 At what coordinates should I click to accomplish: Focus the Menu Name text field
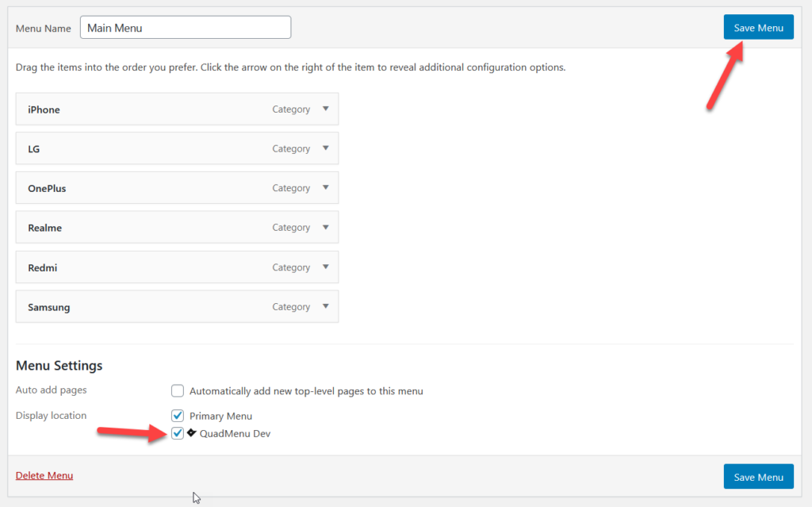tap(186, 28)
